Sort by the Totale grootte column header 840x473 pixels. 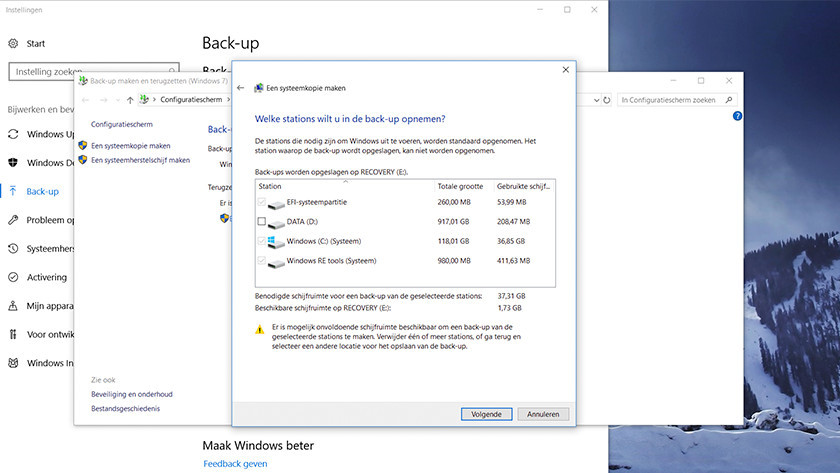point(460,186)
